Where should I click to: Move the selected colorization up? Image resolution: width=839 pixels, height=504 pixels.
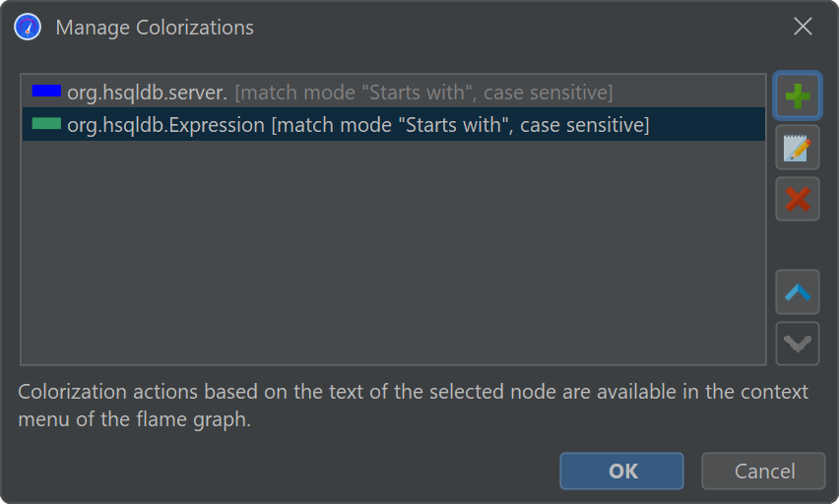798,292
